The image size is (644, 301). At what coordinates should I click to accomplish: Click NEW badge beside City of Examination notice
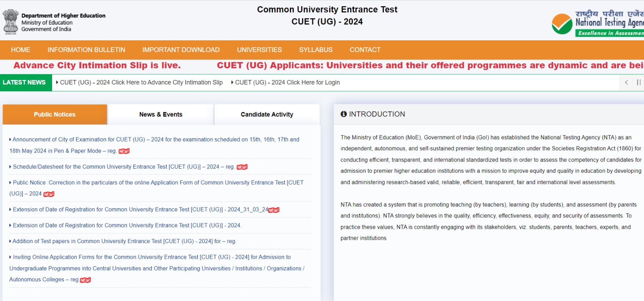pyautogui.click(x=124, y=151)
